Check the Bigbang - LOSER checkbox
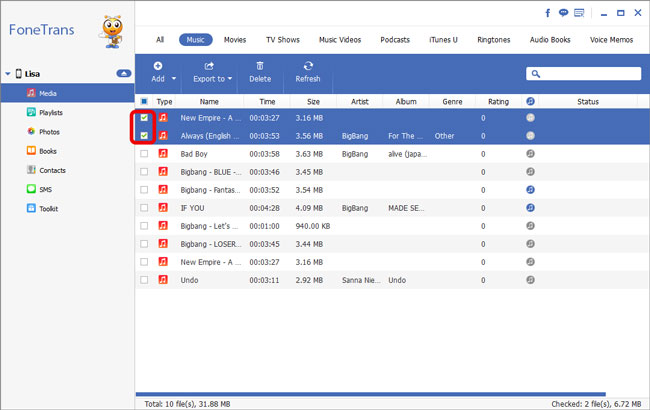The height and width of the screenshot is (410, 650). click(144, 243)
